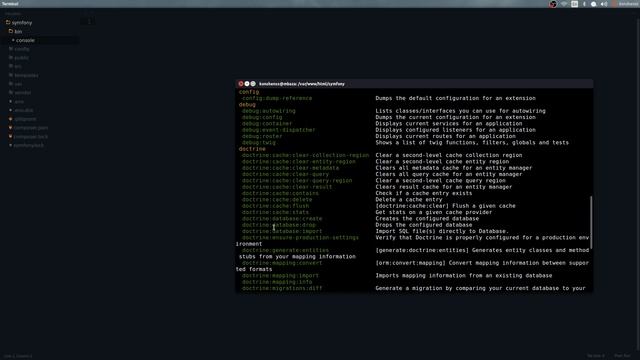Click 'Check if a cache entry exists' text

(x=424, y=193)
